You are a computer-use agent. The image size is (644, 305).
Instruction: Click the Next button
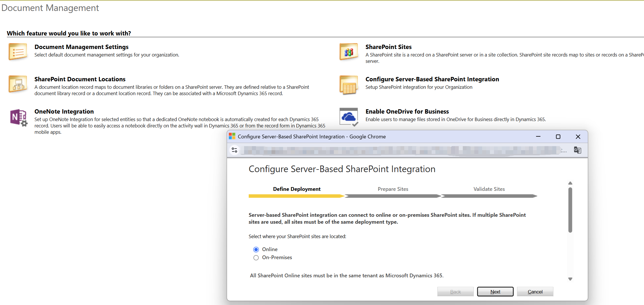[495, 292]
